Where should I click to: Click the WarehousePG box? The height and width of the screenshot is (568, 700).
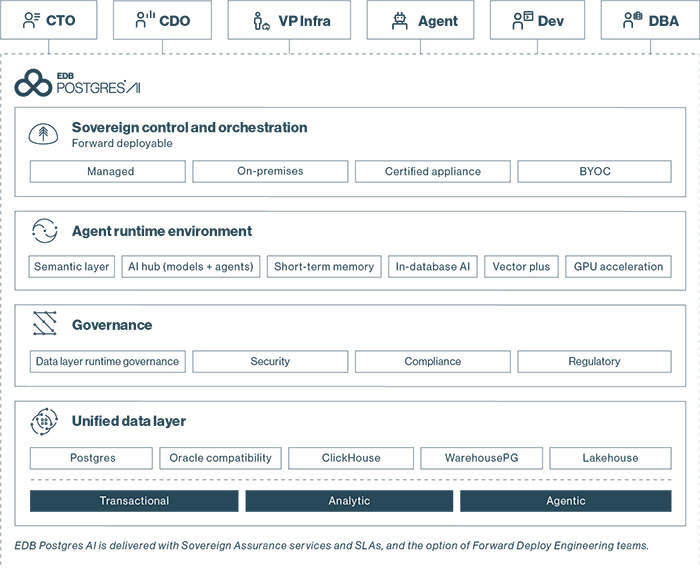point(481,458)
